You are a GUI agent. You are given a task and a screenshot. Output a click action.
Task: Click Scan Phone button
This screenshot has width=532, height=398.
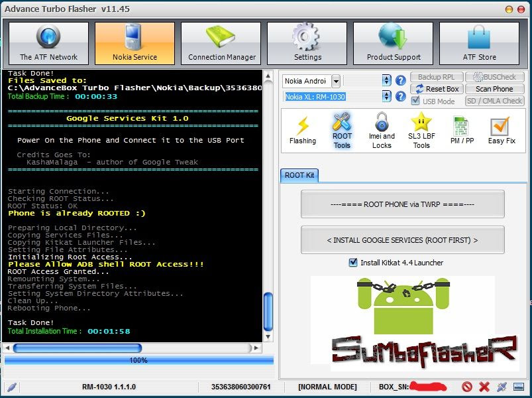495,89
